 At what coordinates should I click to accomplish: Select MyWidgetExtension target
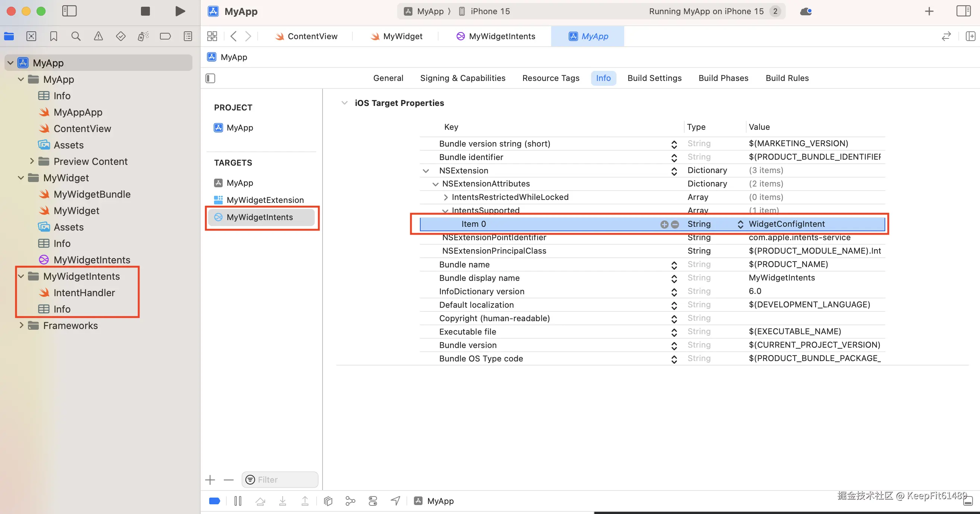265,200
